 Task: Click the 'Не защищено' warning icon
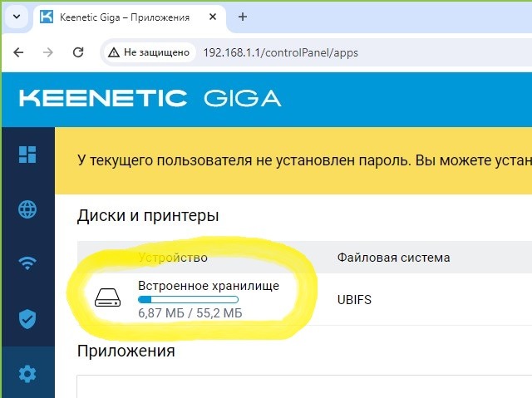pyautogui.click(x=114, y=52)
